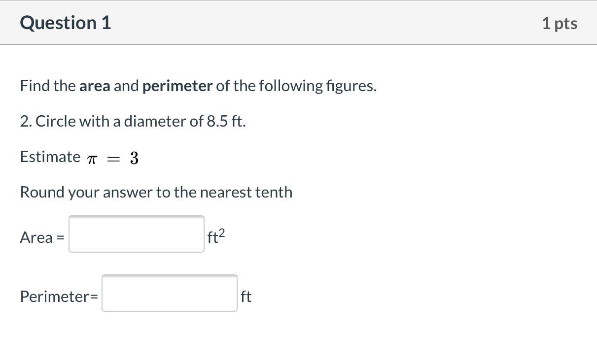This screenshot has width=597, height=364.
Task: Click the Perimeter answer input field
Action: point(170,293)
